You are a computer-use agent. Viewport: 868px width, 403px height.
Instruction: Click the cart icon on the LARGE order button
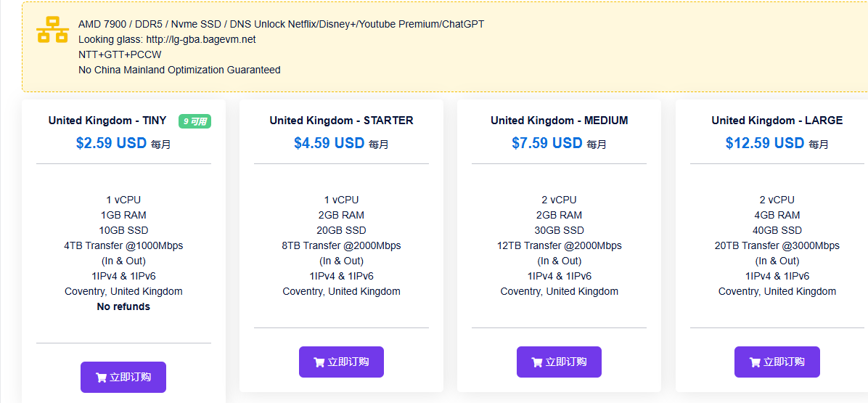click(x=755, y=362)
